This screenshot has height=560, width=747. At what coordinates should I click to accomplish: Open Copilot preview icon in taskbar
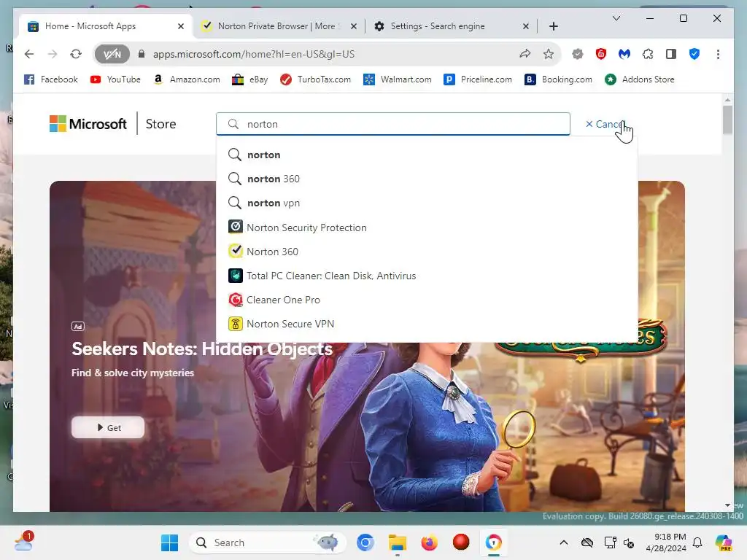(x=723, y=542)
